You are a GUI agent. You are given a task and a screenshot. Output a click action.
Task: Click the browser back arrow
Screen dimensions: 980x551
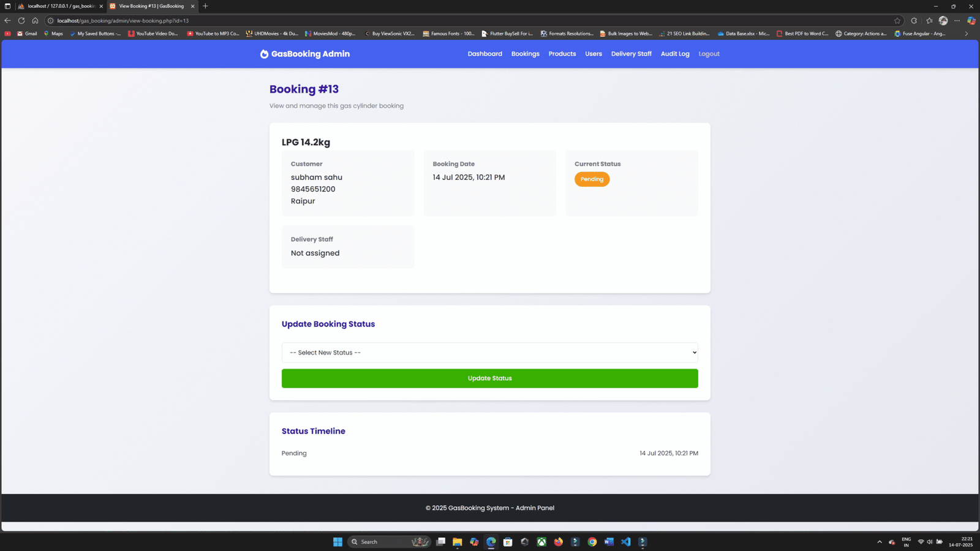(7, 20)
